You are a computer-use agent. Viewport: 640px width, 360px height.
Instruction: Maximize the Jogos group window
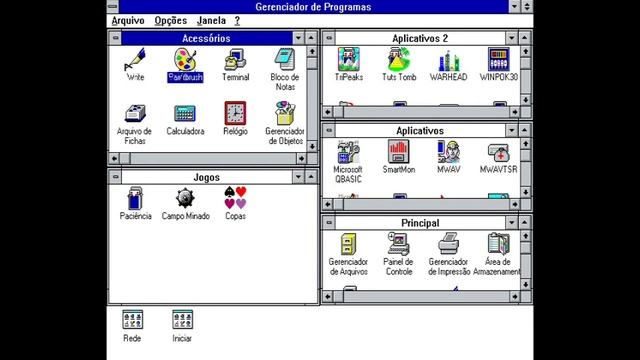311,177
